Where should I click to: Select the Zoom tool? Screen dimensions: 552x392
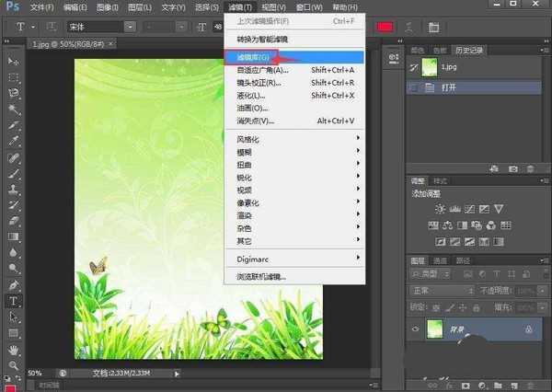14,364
